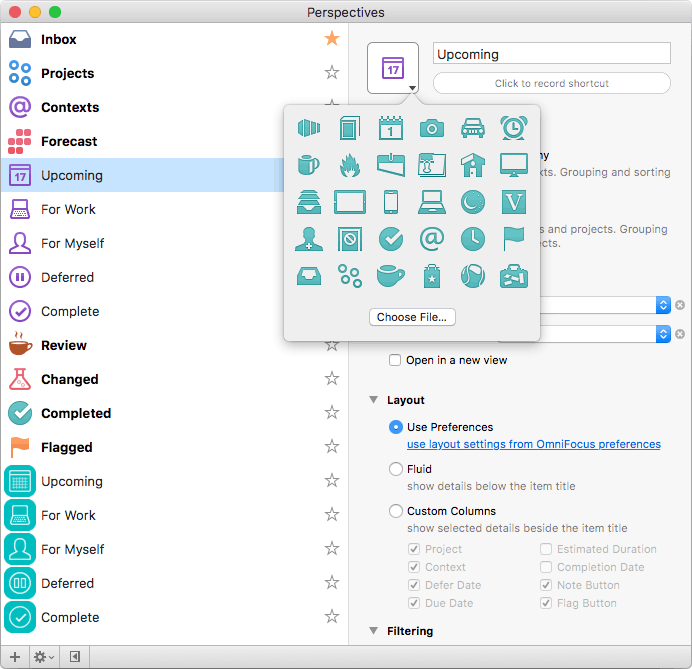Screen dimensions: 692x669
Task: Toggle the Estimated Duration column checkbox
Action: pyautogui.click(x=546, y=549)
